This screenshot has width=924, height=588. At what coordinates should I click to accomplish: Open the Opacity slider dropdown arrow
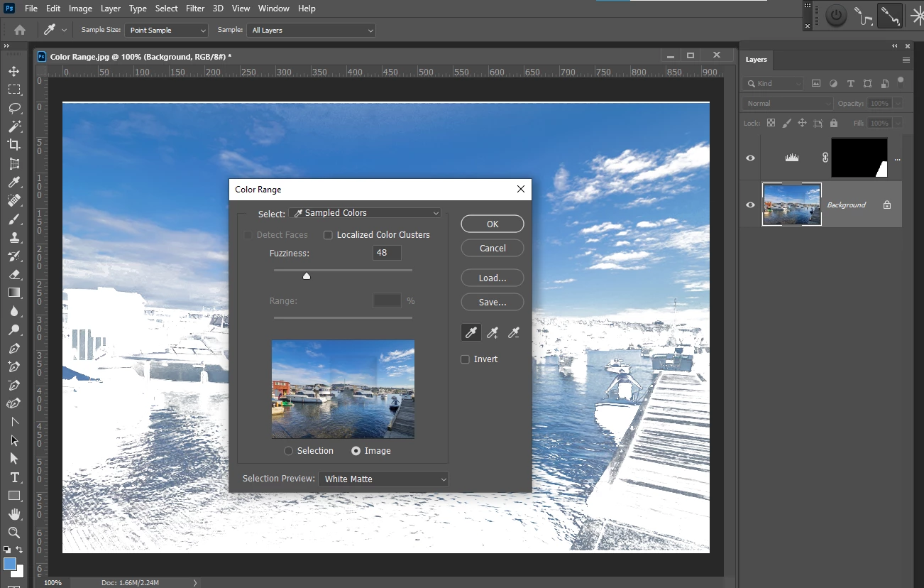[898, 103]
